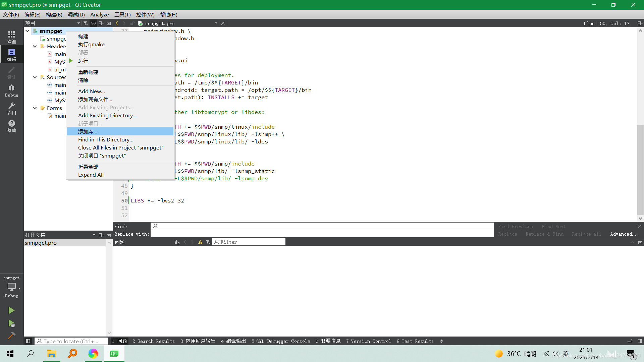Expand the Headers folder in project tree
644x362 pixels.
35,46
